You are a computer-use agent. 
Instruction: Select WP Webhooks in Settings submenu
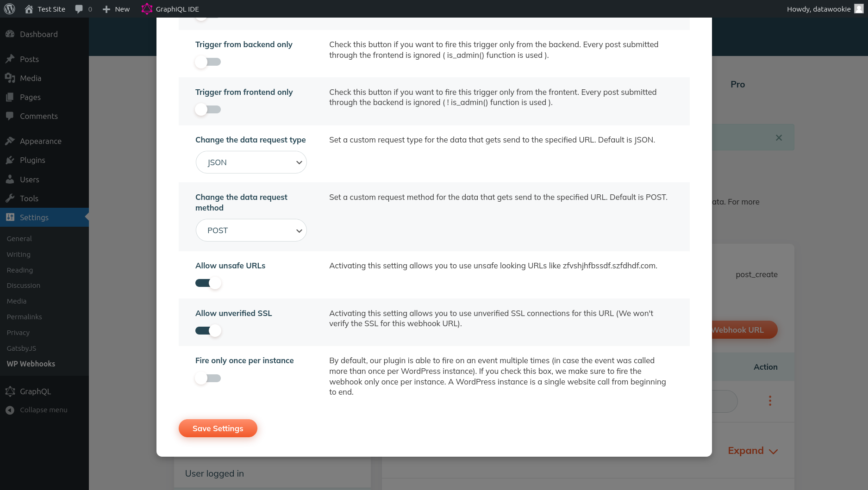(31, 364)
